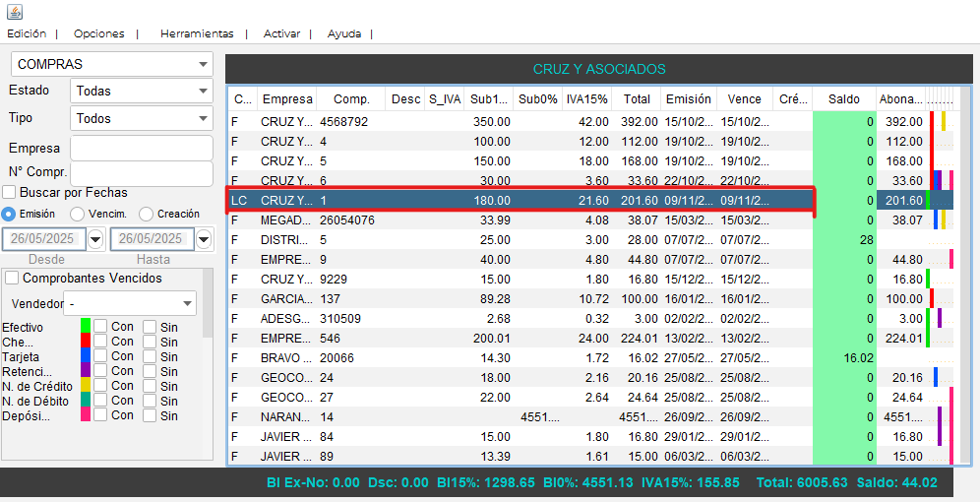Image resolution: width=980 pixels, height=502 pixels.
Task: Open the Desde date picker button
Action: coord(95,239)
